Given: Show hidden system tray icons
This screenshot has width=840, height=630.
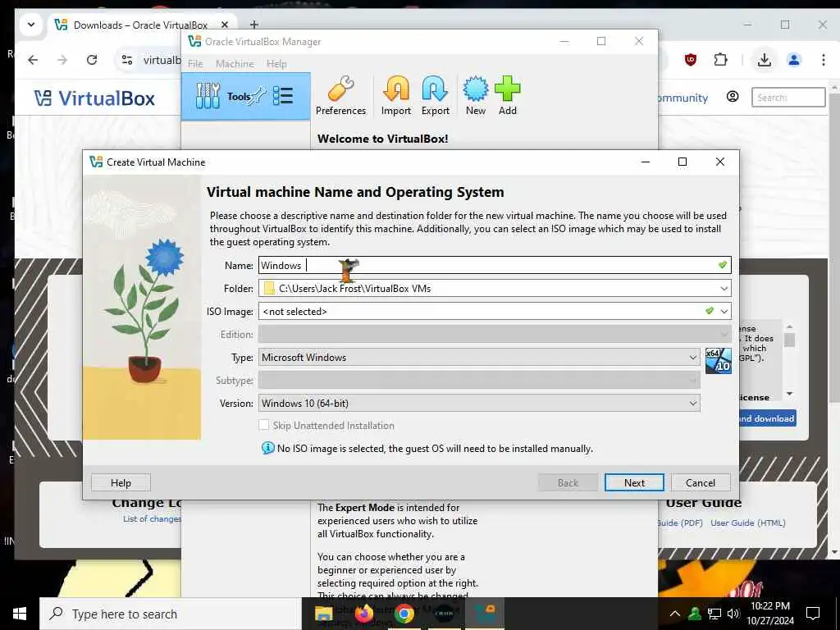Looking at the screenshot, I should coord(675,614).
